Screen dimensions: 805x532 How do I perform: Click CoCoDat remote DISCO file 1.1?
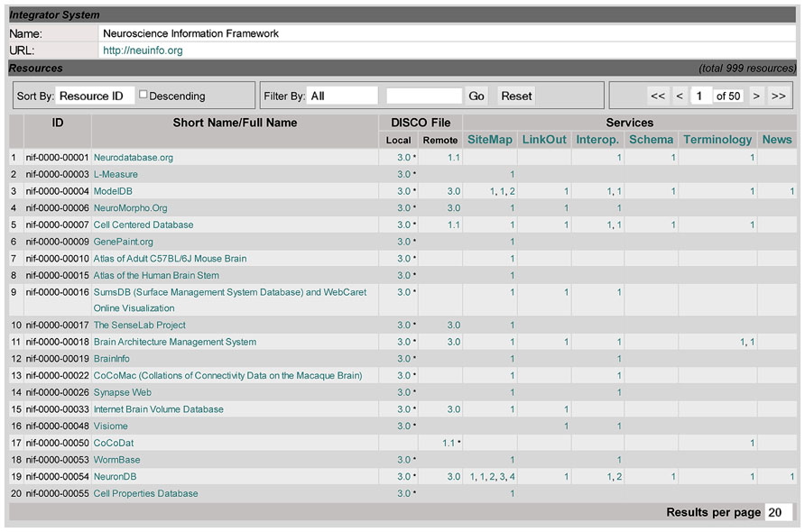point(449,444)
